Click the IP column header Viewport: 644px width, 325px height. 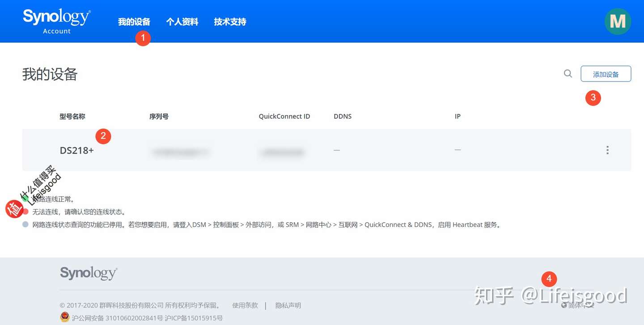click(x=458, y=116)
